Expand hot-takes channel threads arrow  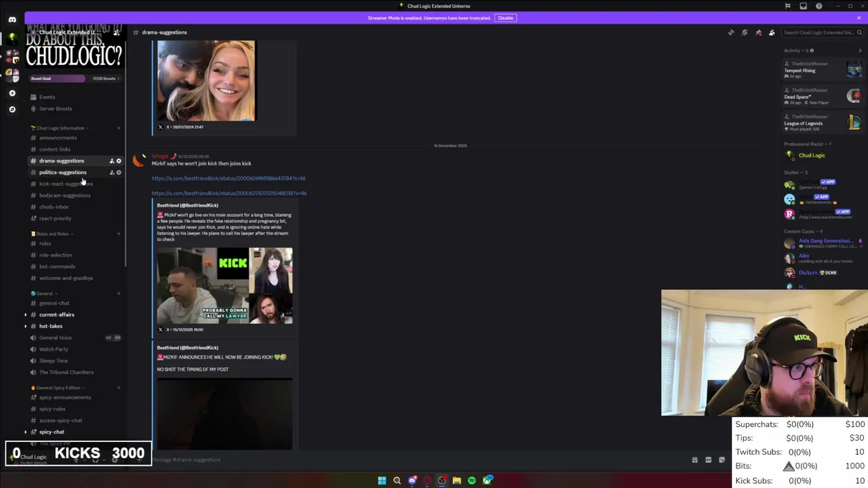click(26, 326)
